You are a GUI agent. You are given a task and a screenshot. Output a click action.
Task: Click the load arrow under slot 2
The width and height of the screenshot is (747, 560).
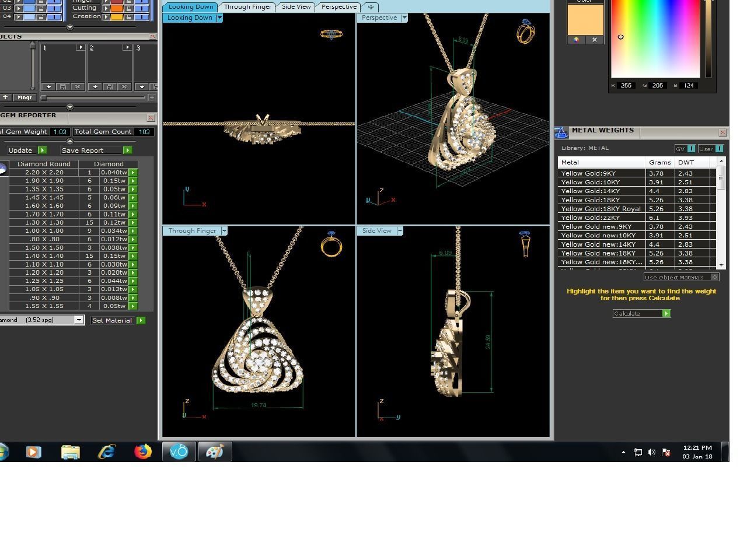[x=95, y=86]
